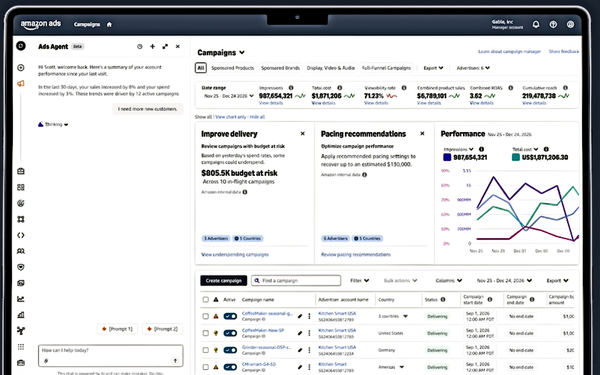Image resolution: width=600 pixels, height=375 pixels.
Task: Toggle active switch for CoffeeMaker-seasonal campaign
Action: 230,316
